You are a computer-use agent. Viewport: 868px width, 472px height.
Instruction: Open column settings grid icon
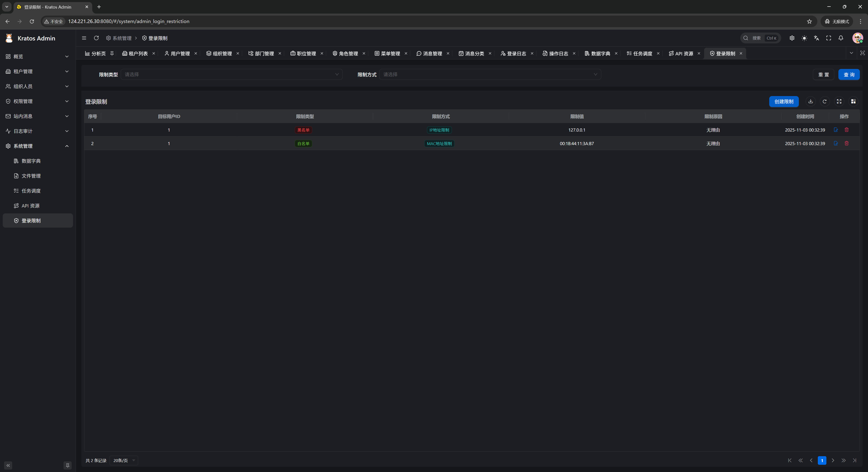[x=853, y=101]
